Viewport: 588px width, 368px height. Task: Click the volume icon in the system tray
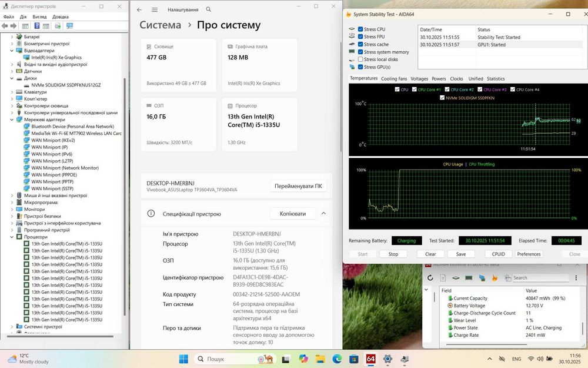click(x=540, y=359)
